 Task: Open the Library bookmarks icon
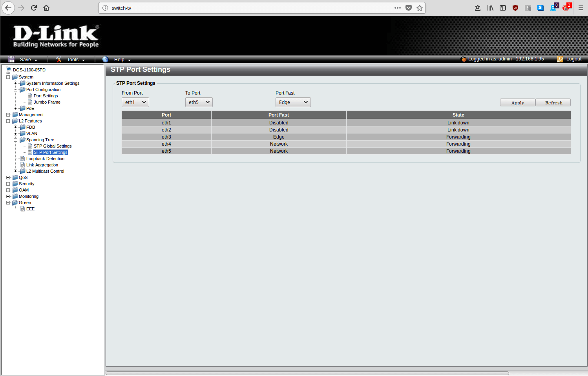pyautogui.click(x=490, y=8)
